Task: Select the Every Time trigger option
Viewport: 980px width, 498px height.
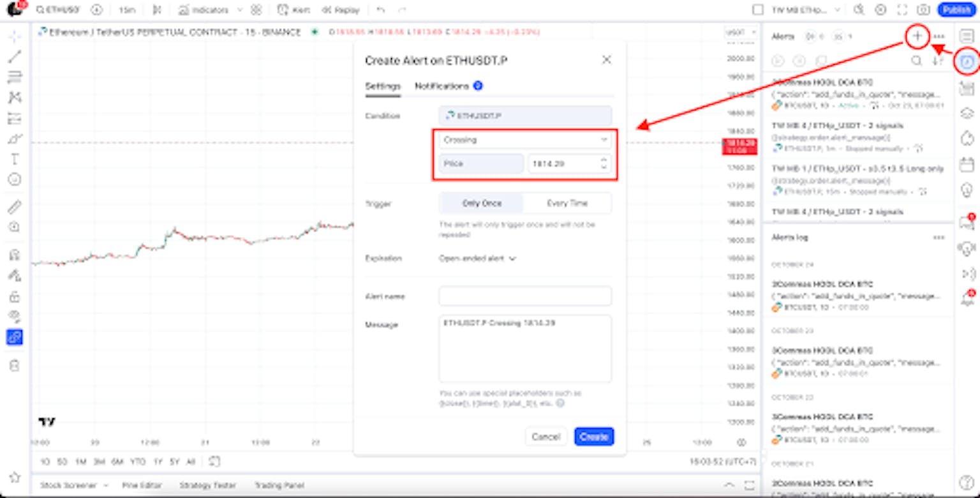Action: tap(567, 202)
